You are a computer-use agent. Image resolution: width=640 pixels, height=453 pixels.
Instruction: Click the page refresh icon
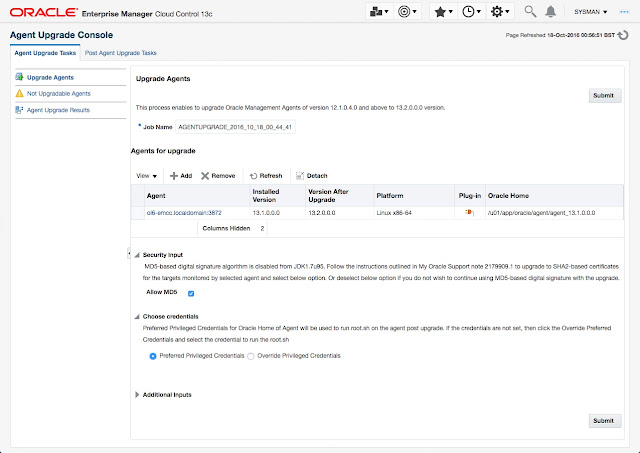(x=623, y=35)
